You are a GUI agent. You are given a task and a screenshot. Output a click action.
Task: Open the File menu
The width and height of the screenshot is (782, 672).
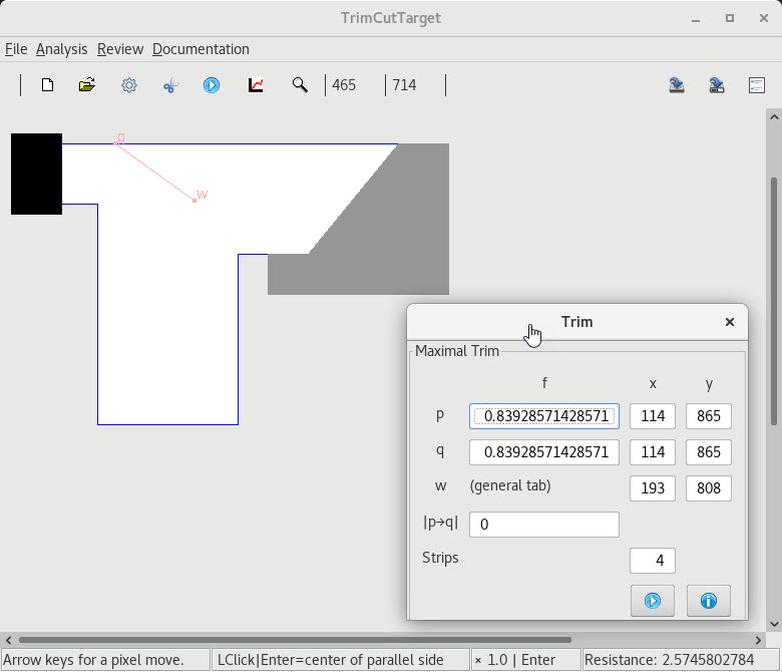point(16,49)
